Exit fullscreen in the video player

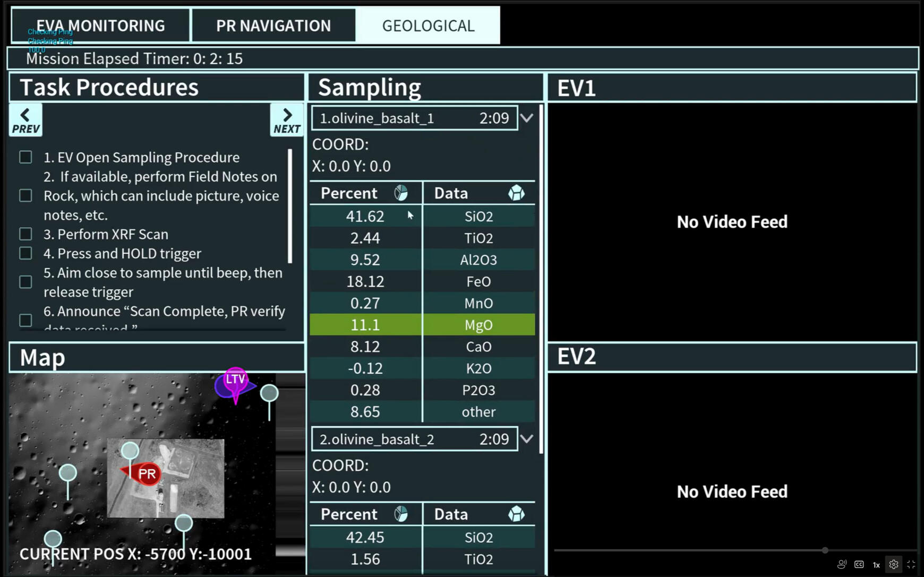[911, 564]
